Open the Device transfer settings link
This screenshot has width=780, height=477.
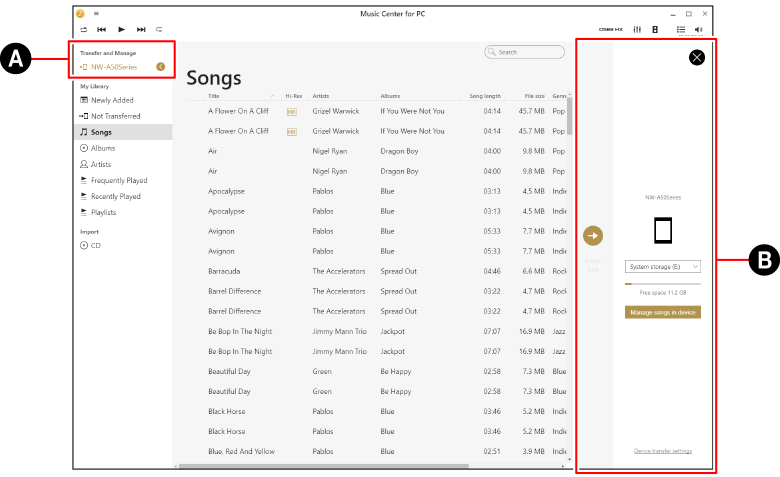663,451
